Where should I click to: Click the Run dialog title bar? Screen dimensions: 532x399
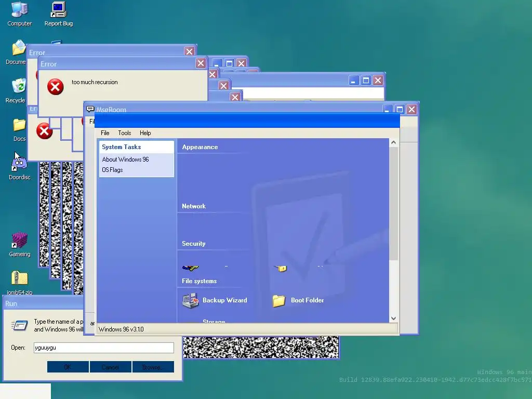[43, 303]
